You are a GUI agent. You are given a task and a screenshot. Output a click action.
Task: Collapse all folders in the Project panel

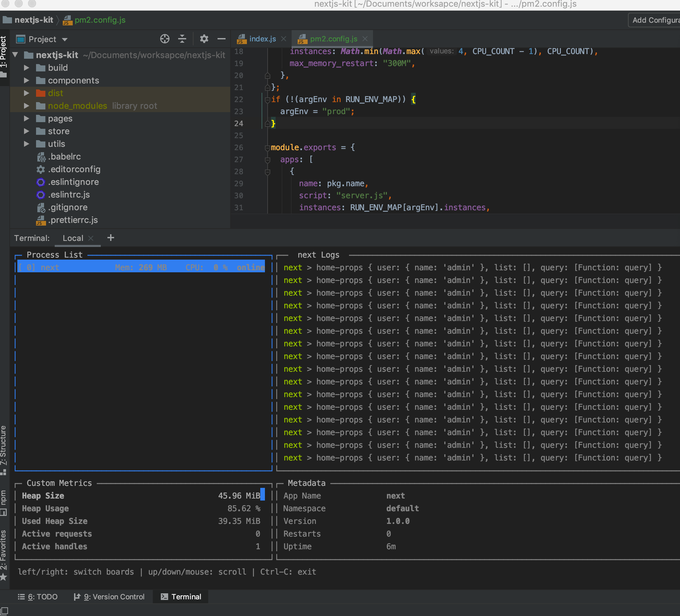pos(182,39)
